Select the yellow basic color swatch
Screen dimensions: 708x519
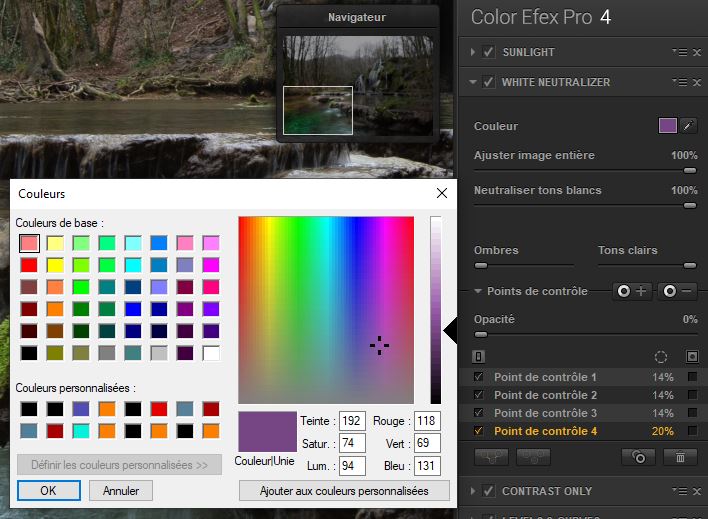tap(55, 265)
